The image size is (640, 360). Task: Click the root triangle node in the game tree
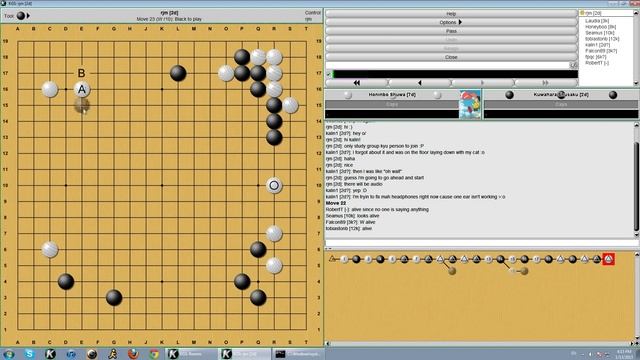332,259
